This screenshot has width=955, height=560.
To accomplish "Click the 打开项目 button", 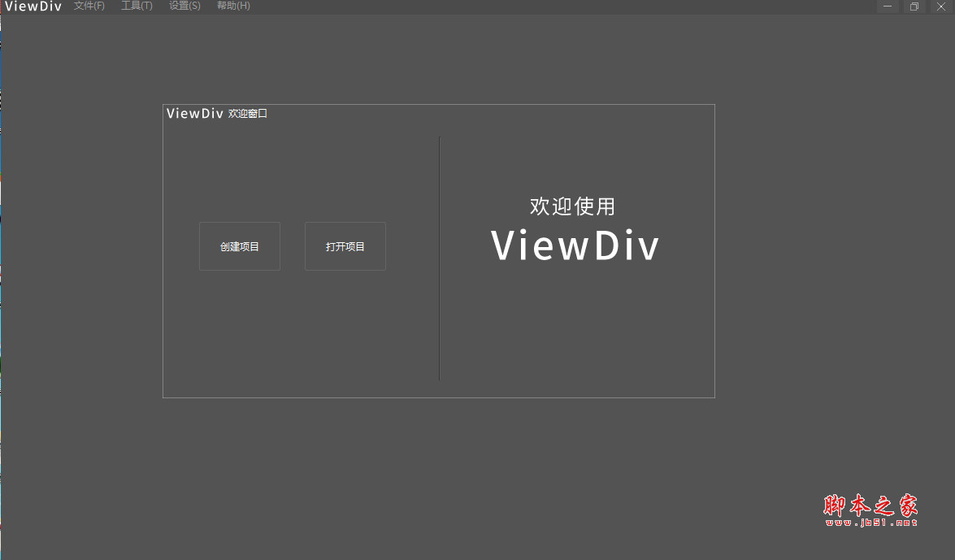I will coord(345,246).
